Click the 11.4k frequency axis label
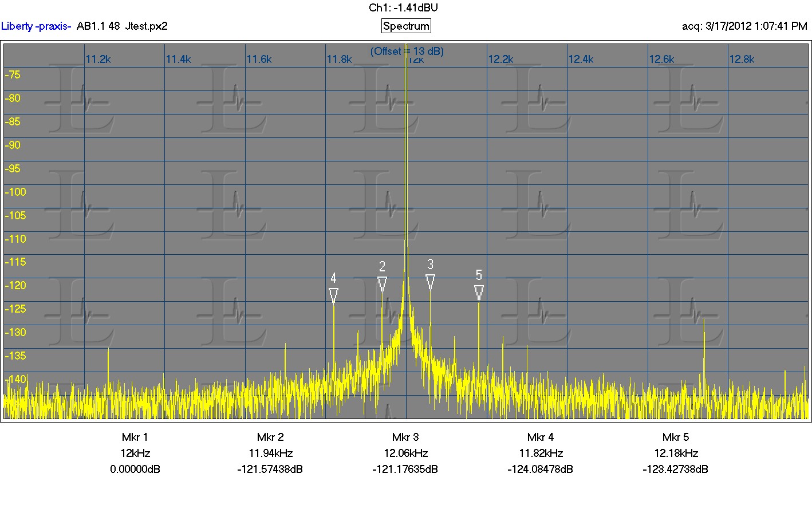The height and width of the screenshot is (505, 812). [179, 60]
